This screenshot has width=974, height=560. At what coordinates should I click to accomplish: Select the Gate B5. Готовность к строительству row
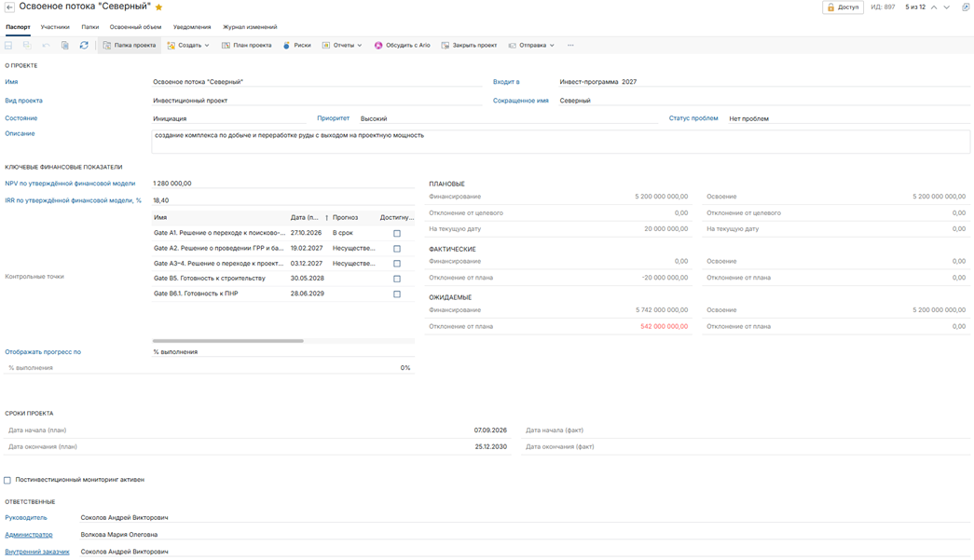pos(282,279)
